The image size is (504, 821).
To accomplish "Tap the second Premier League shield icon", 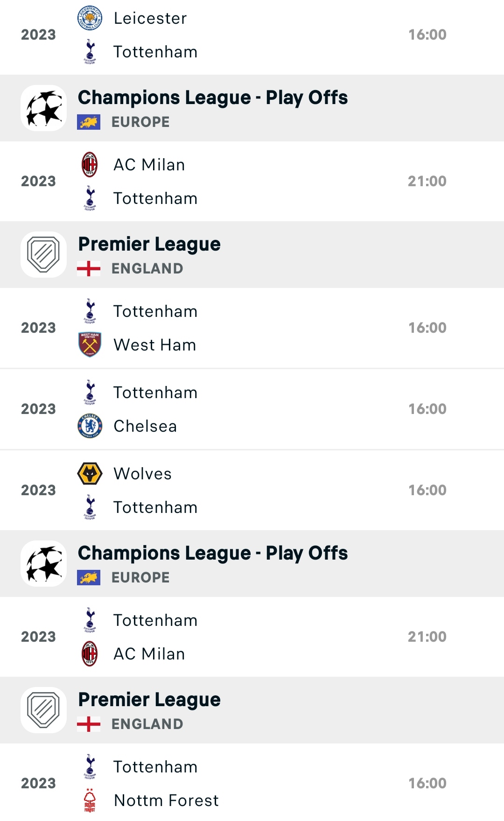I will pos(44,710).
